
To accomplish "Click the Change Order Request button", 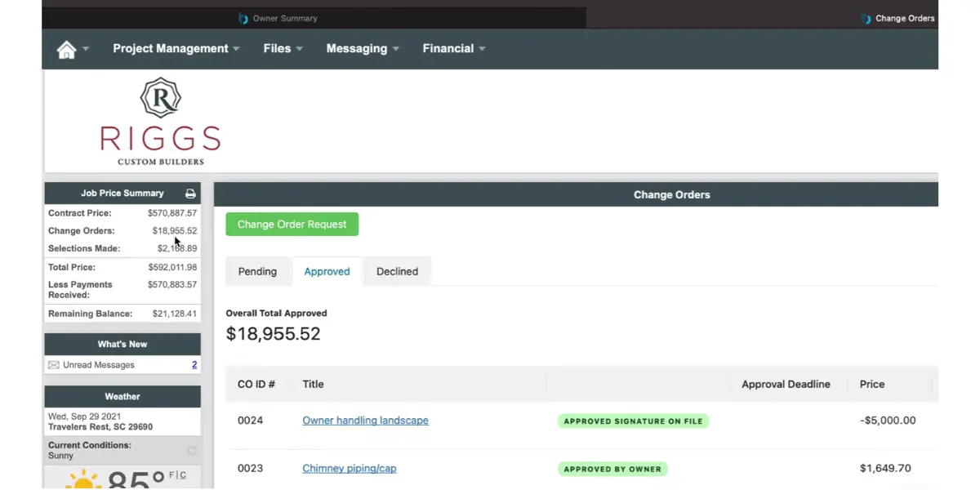I will [292, 225].
